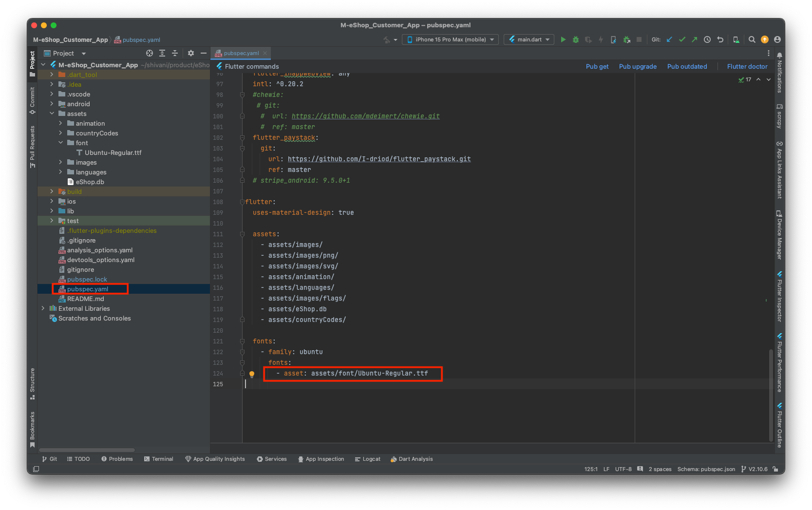Collapse the assets folder chevron

tap(52, 113)
